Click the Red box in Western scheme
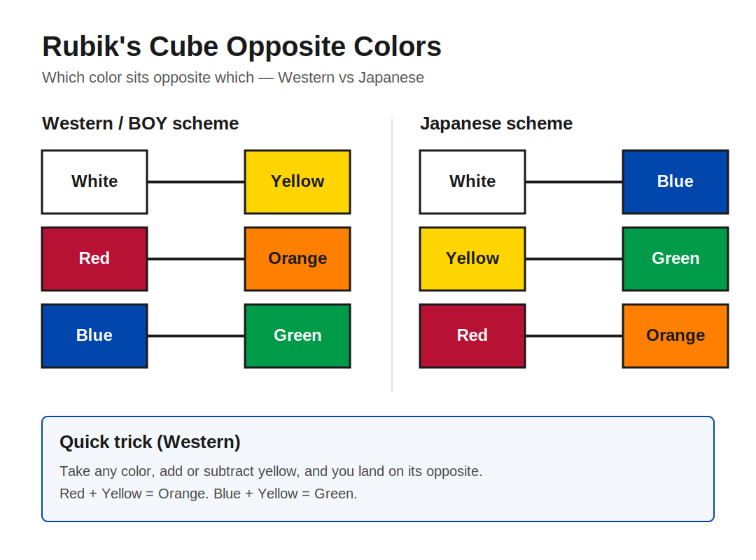 click(94, 259)
